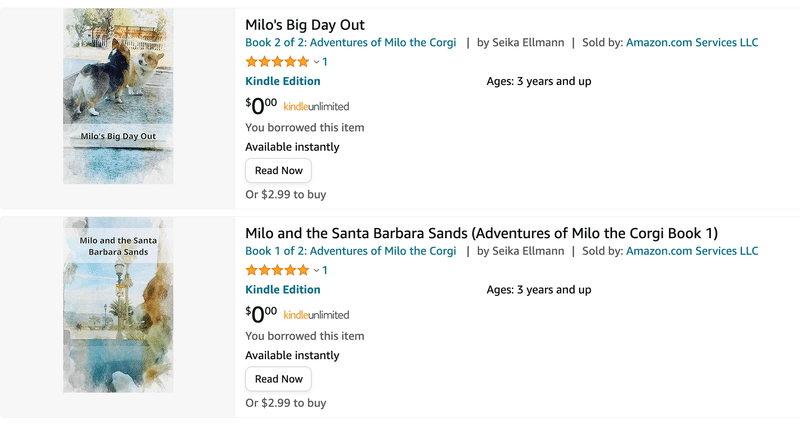Expand the ratings chevron on the Santa Barbara Sands book
This screenshot has width=800, height=424.
[316, 271]
